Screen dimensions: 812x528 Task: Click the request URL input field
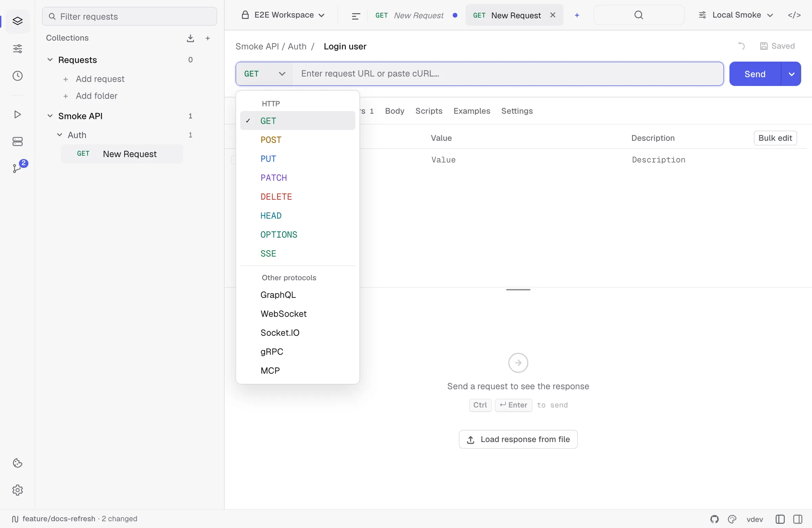[x=508, y=74]
